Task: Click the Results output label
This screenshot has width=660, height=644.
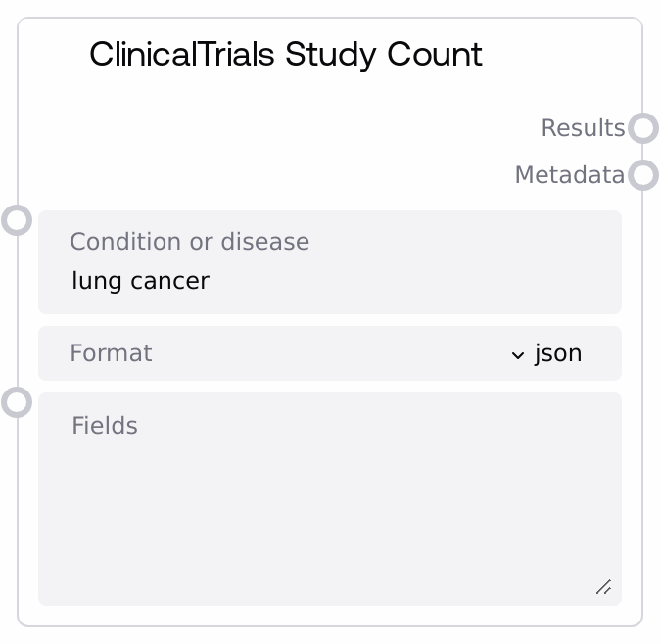Action: 583,128
